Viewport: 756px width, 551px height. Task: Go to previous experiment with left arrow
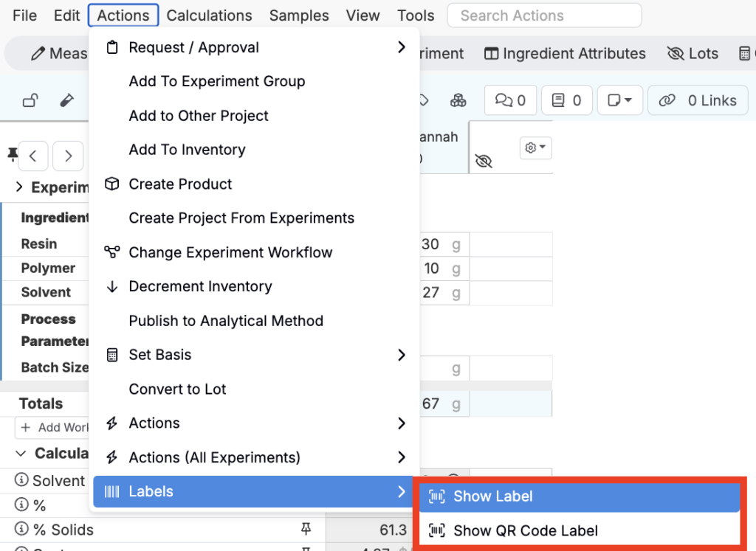coord(33,156)
